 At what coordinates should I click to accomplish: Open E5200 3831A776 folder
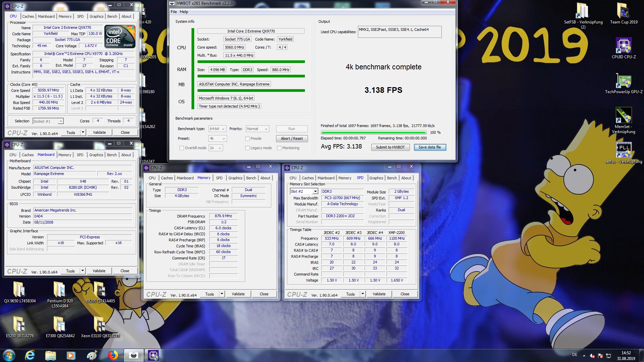pyautogui.click(x=19, y=327)
